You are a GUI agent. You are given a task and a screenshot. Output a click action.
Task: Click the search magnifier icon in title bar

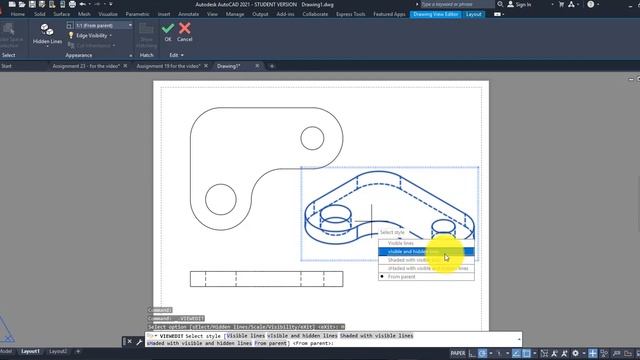(x=500, y=4)
